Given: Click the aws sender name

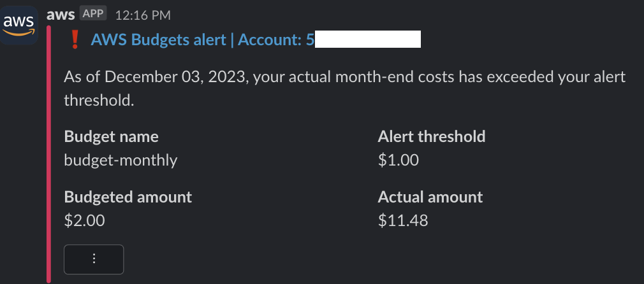Looking at the screenshot, I should pyautogui.click(x=61, y=15).
